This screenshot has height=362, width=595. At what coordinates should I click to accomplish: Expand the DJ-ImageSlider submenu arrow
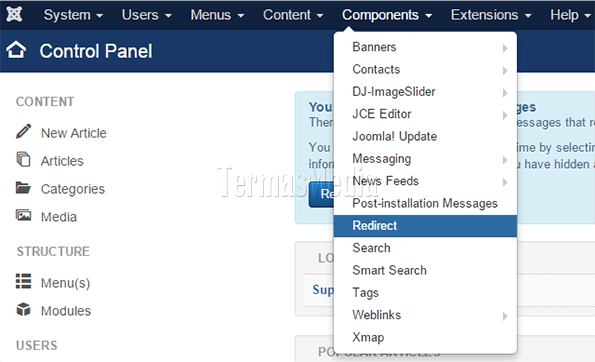point(505,93)
